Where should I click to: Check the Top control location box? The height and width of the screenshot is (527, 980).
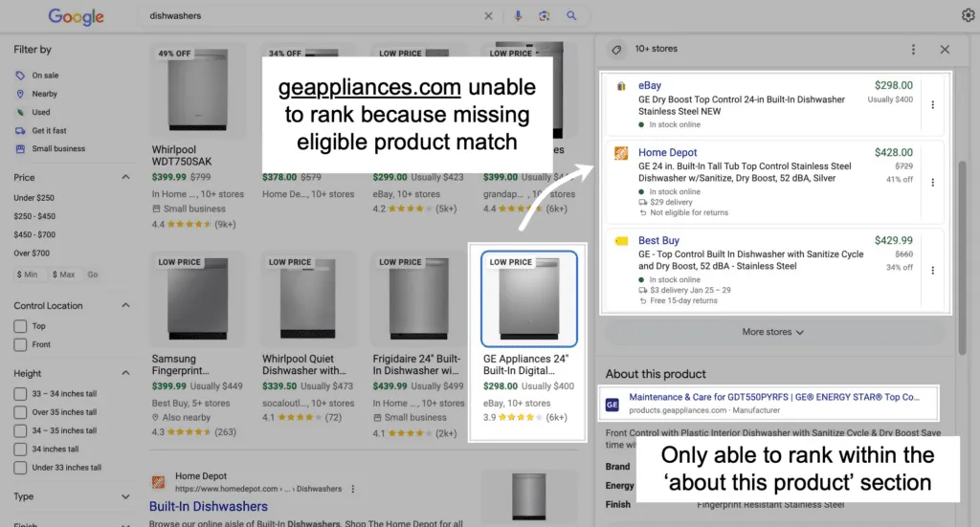[20, 326]
